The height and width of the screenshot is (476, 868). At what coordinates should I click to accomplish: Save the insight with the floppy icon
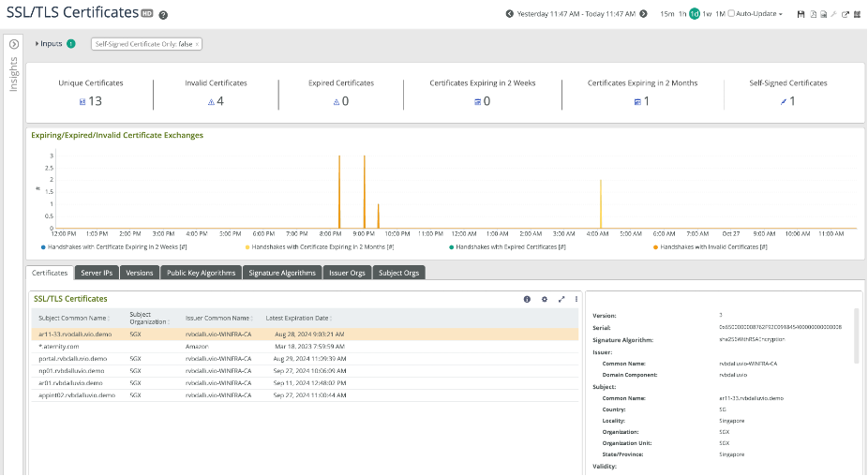pyautogui.click(x=801, y=14)
